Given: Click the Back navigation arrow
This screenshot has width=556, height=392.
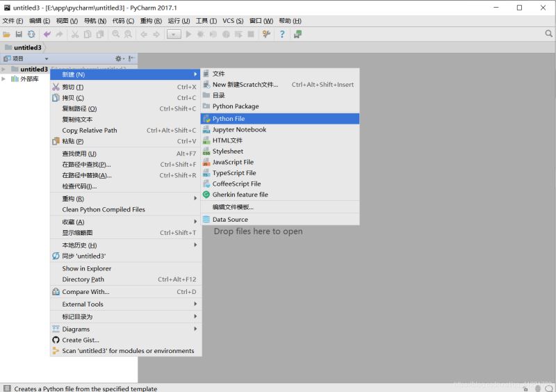Looking at the screenshot, I should click(144, 35).
